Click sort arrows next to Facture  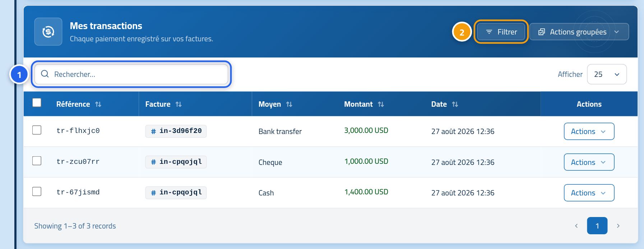179,104
